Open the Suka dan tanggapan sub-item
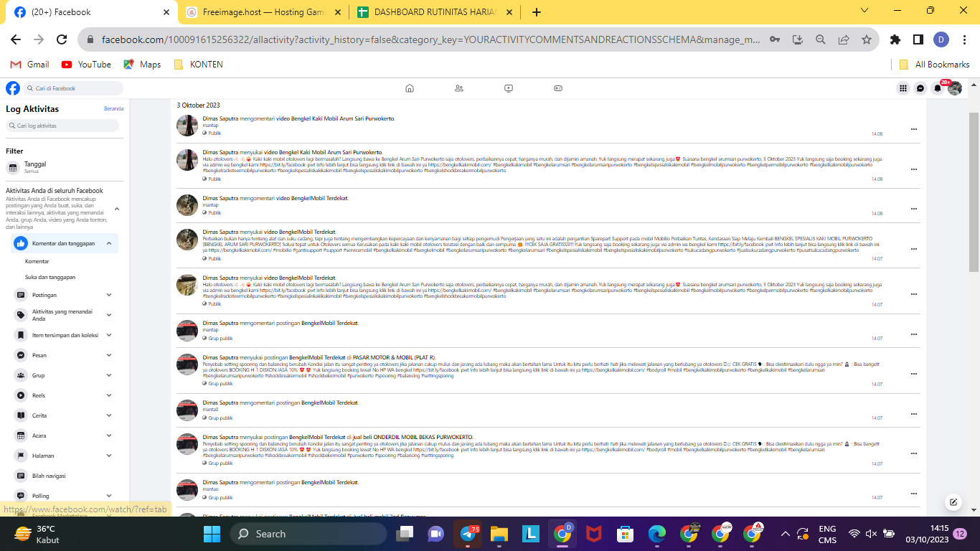This screenshot has height=551, width=980. 50,277
